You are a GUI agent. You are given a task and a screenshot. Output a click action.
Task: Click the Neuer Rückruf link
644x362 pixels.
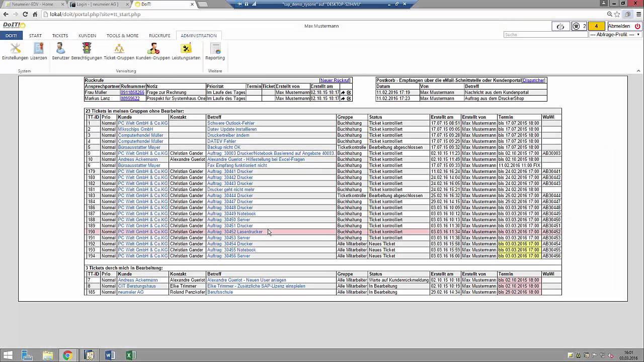335,80
